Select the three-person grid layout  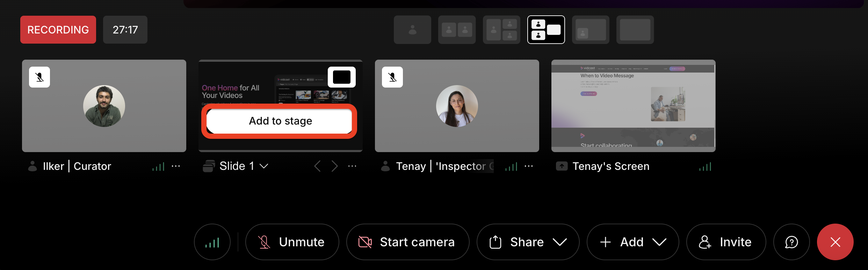click(x=501, y=30)
